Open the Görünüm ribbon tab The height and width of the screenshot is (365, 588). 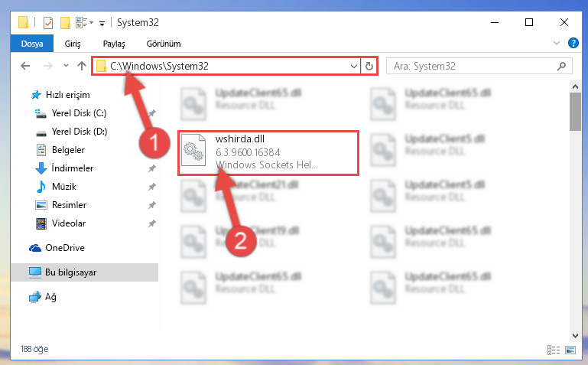click(164, 44)
